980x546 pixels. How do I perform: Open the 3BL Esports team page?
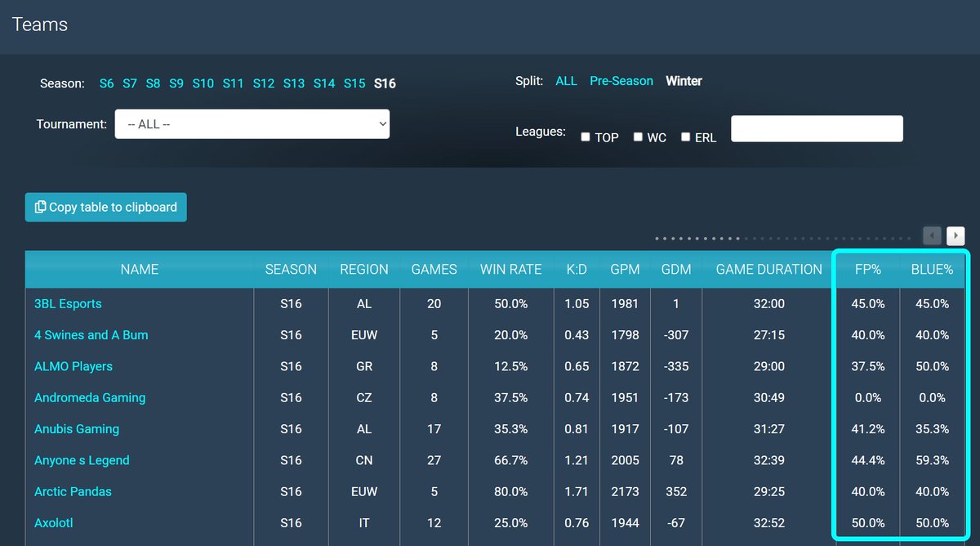click(68, 304)
